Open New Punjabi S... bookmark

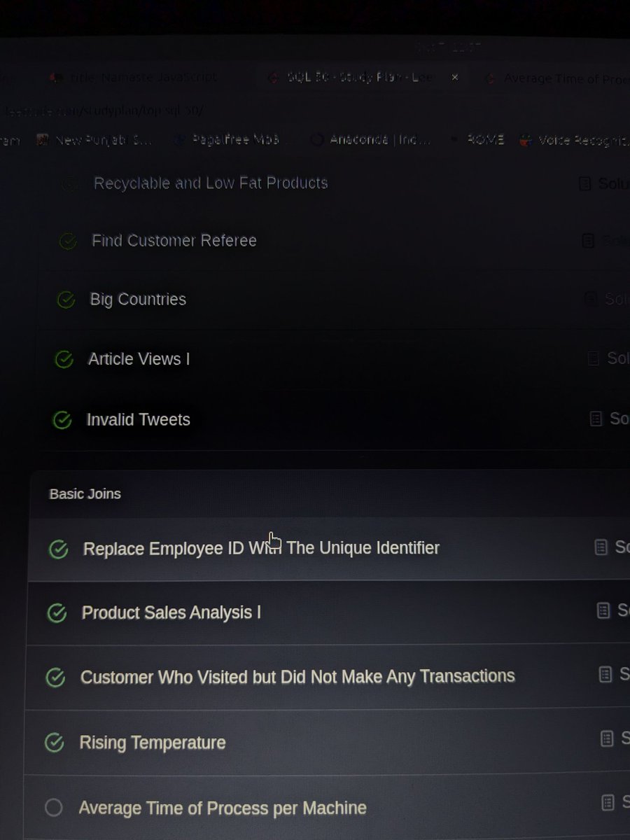[x=95, y=140]
